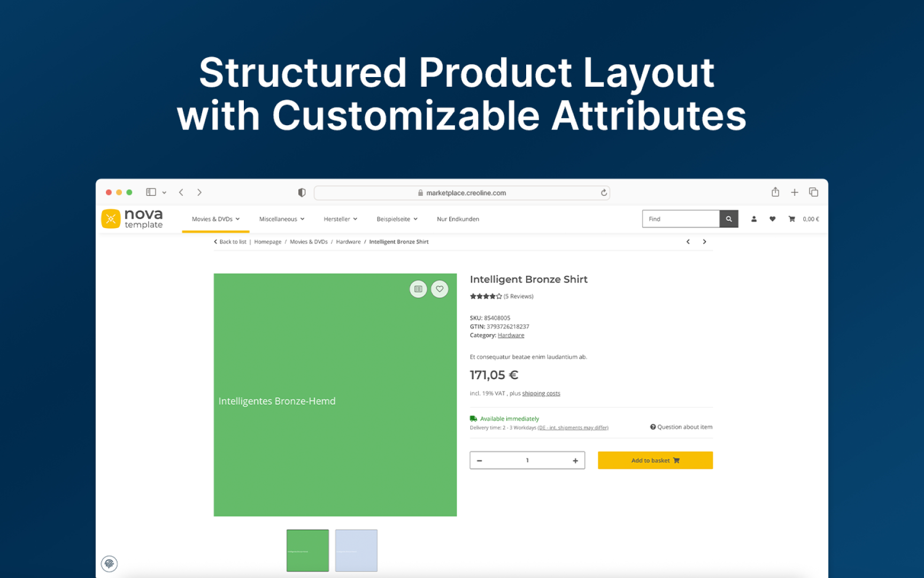The image size is (924, 578).
Task: Open Hardware breadcrumb link
Action: 348,242
